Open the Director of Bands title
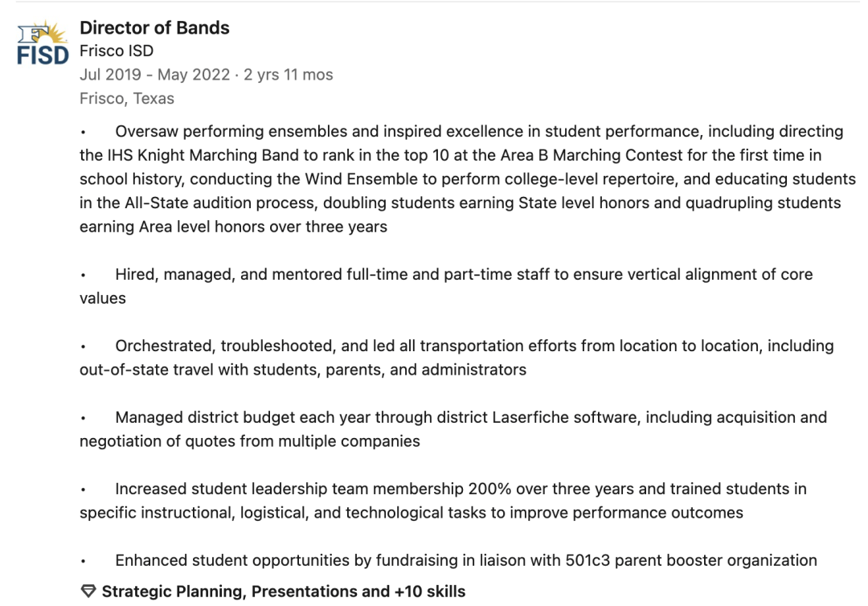The image size is (868, 606). tap(154, 27)
